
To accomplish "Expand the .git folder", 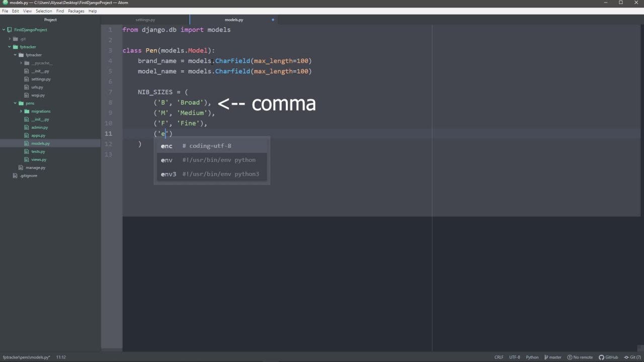I will pos(9,39).
